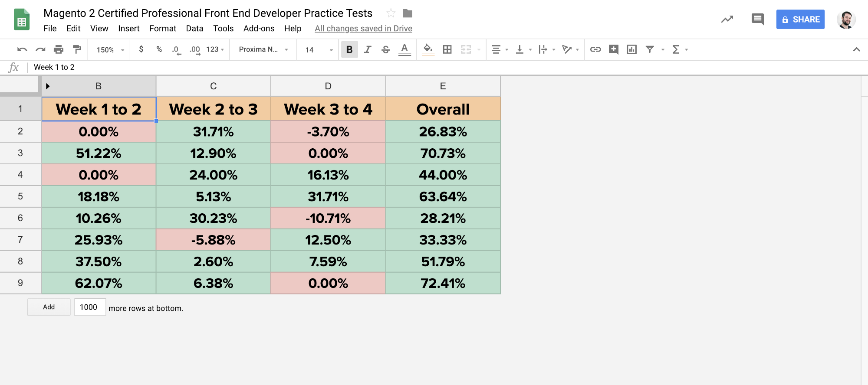The height and width of the screenshot is (385, 868).
Task: Click the Add rows button
Action: pos(49,307)
